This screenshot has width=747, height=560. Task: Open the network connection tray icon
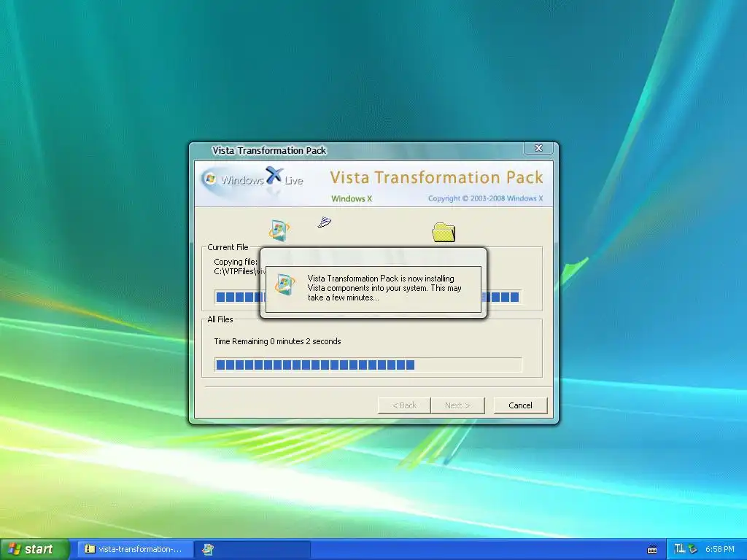tap(679, 548)
